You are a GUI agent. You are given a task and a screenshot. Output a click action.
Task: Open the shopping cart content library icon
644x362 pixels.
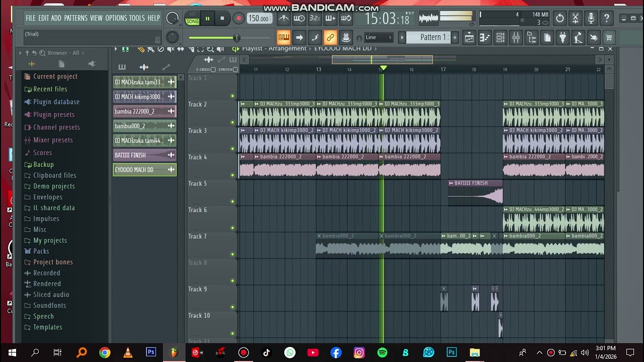coord(609,37)
